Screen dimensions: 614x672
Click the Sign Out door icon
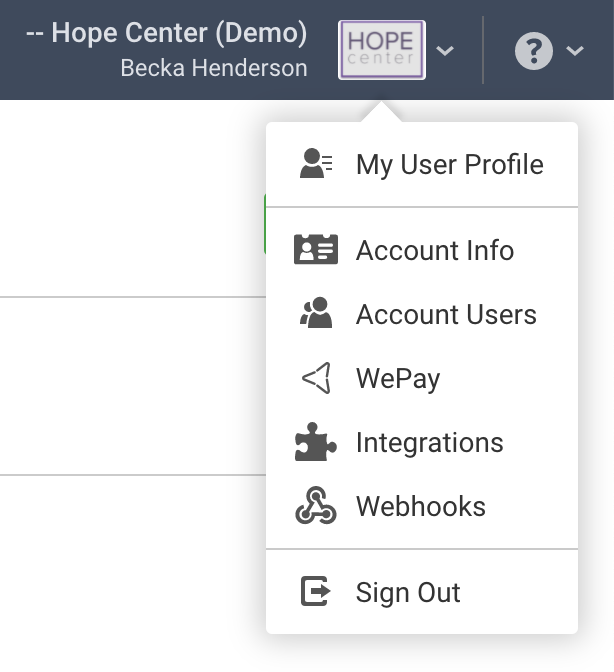tap(316, 592)
